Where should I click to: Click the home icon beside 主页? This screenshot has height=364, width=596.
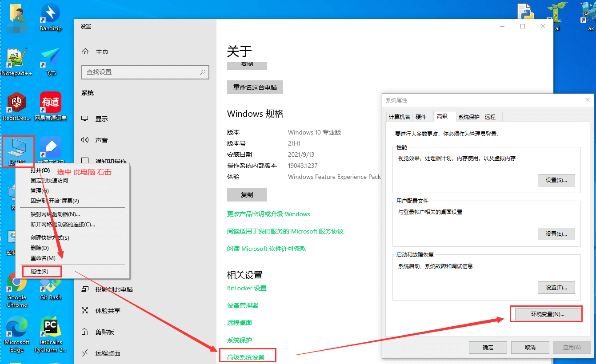click(x=85, y=51)
